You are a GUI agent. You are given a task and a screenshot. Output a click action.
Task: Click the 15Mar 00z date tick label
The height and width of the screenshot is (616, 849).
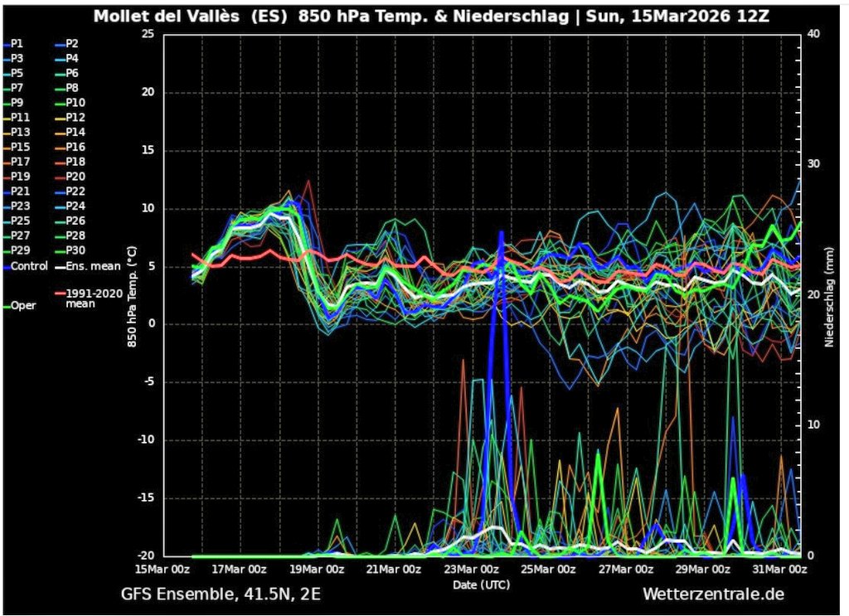(x=163, y=570)
